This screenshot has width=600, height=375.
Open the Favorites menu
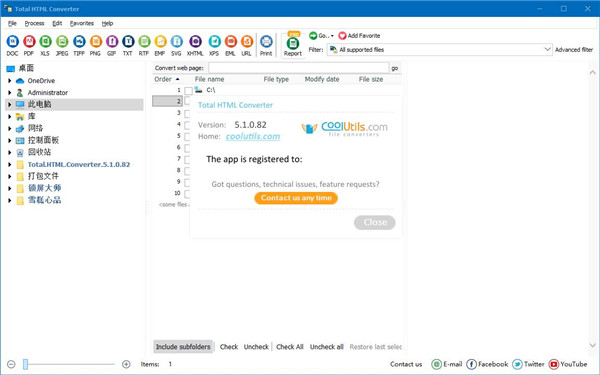point(82,23)
